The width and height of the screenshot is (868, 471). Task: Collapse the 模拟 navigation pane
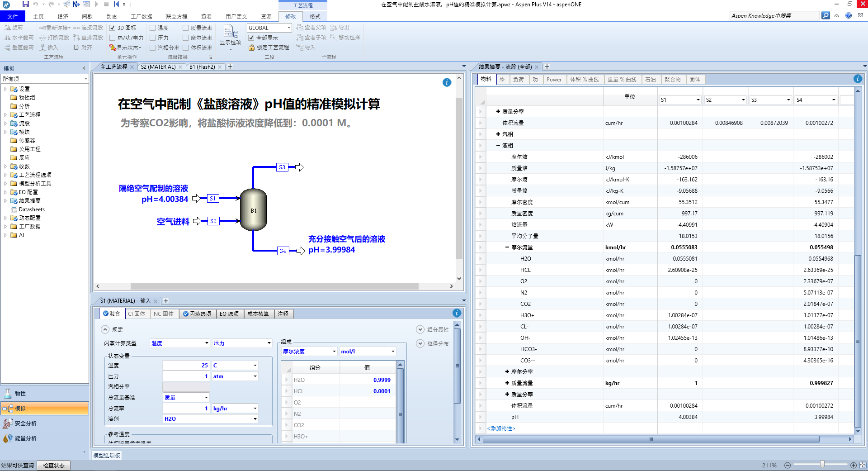(x=84, y=68)
